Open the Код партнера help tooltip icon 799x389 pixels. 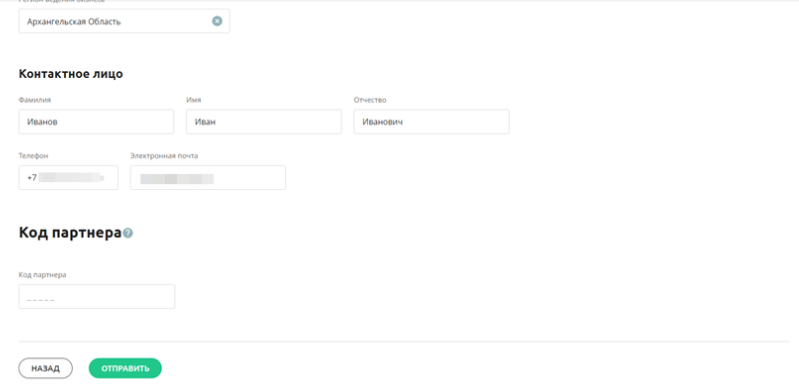click(x=128, y=233)
